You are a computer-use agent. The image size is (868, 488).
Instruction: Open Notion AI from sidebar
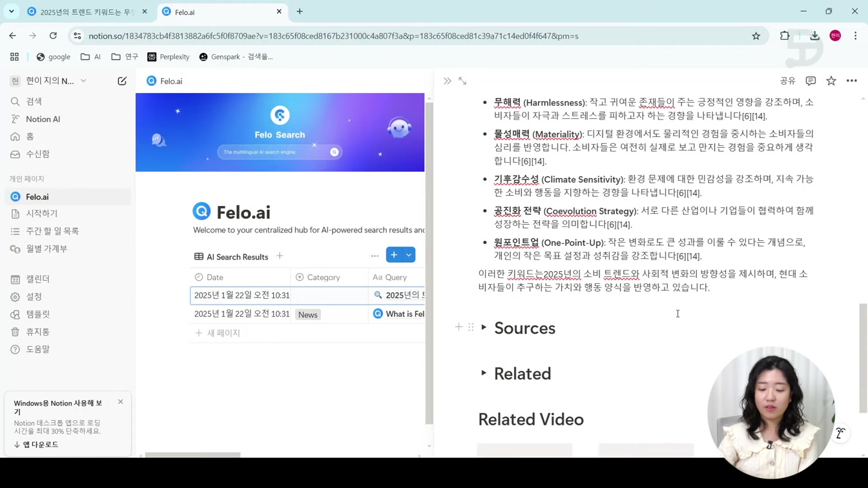(43, 119)
